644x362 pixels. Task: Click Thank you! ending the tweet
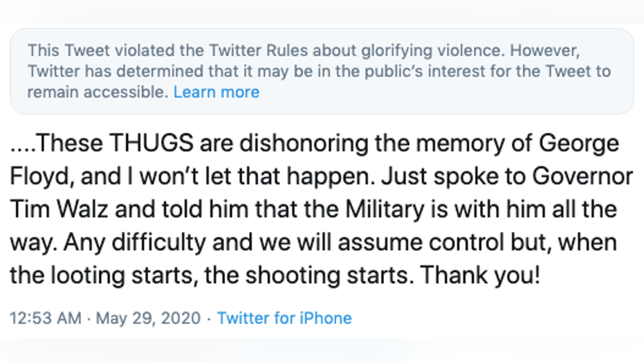tap(480, 275)
